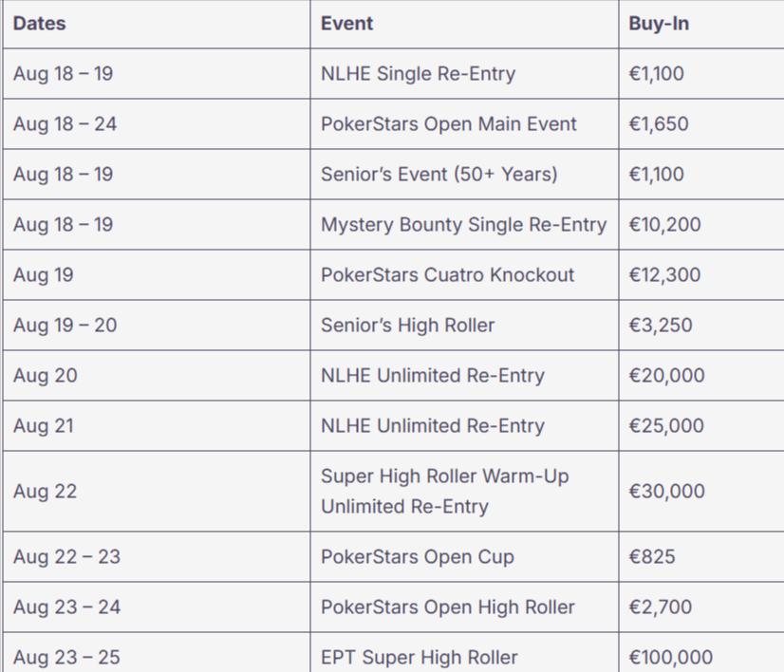Select the €20,000 buy-in amount
784x672 pixels.
[666, 376]
